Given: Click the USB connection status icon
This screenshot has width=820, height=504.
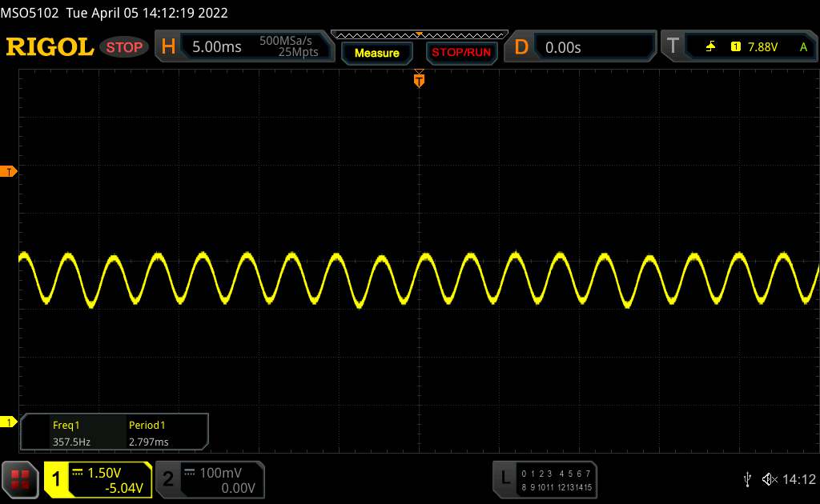Looking at the screenshot, I should point(747,479).
